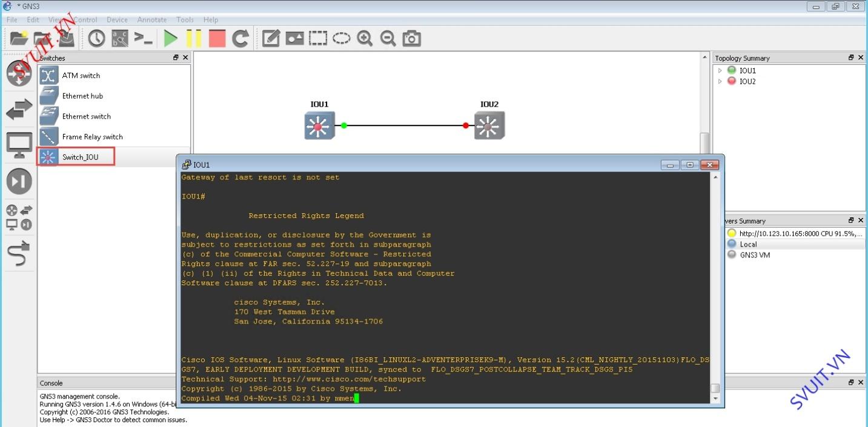Image resolution: width=868 pixels, height=427 pixels.
Task: Open the Manage snapshots clock icon
Action: pos(96,39)
